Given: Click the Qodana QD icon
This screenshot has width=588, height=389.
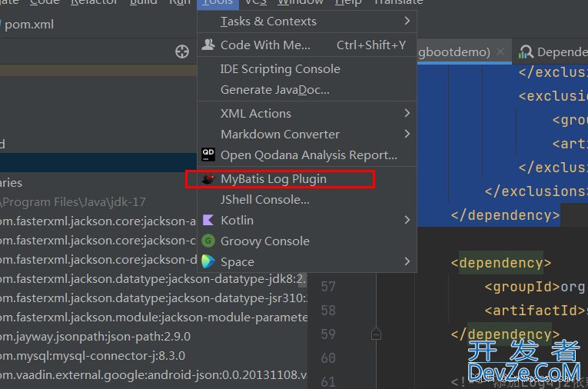Looking at the screenshot, I should 208,155.
